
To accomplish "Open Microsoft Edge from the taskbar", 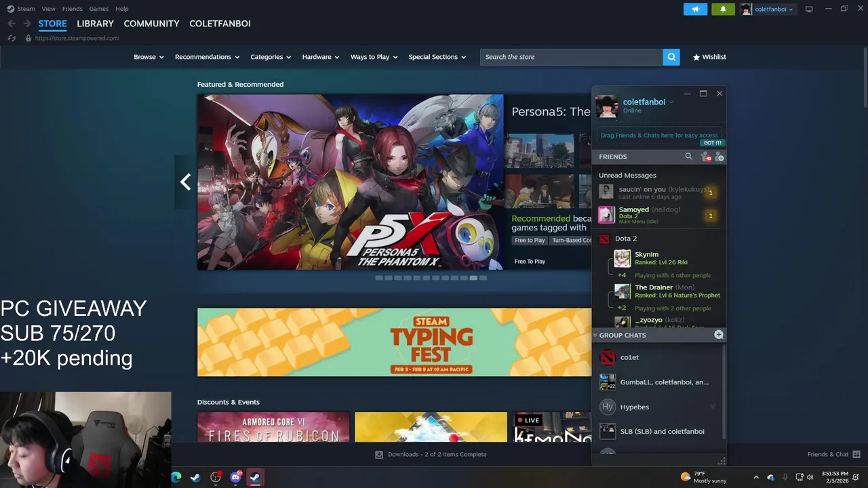I will [176, 477].
